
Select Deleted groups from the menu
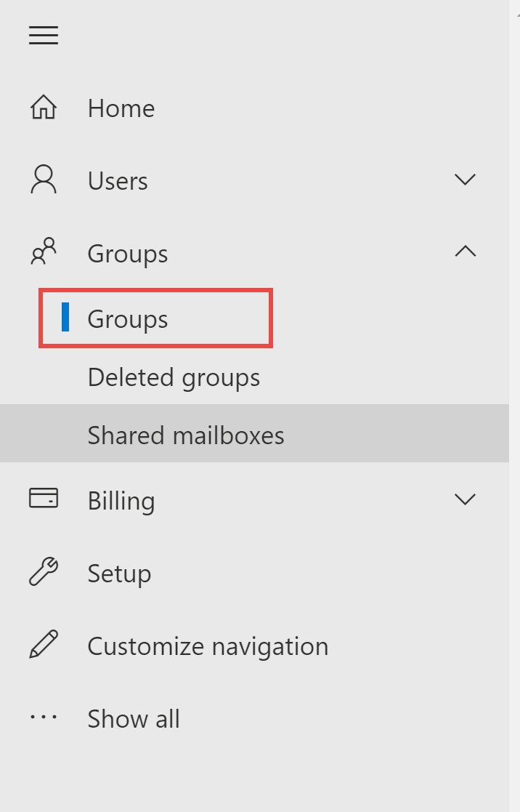coord(174,377)
